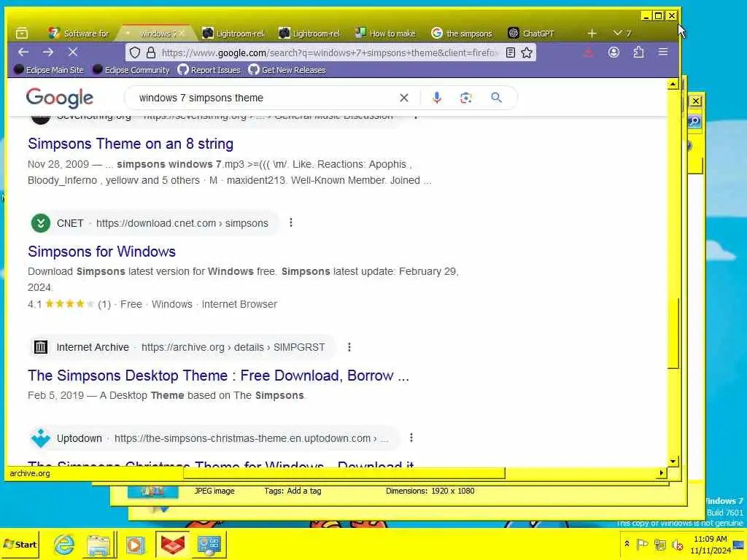Screen dimensions: 747x560
Task: Open Control Panel taskbar icon
Action: pos(209,544)
